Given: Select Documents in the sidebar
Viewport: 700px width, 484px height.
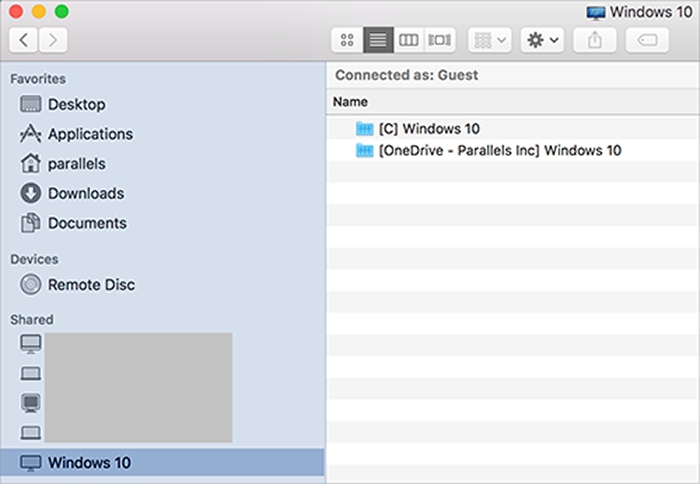Looking at the screenshot, I should (x=87, y=223).
